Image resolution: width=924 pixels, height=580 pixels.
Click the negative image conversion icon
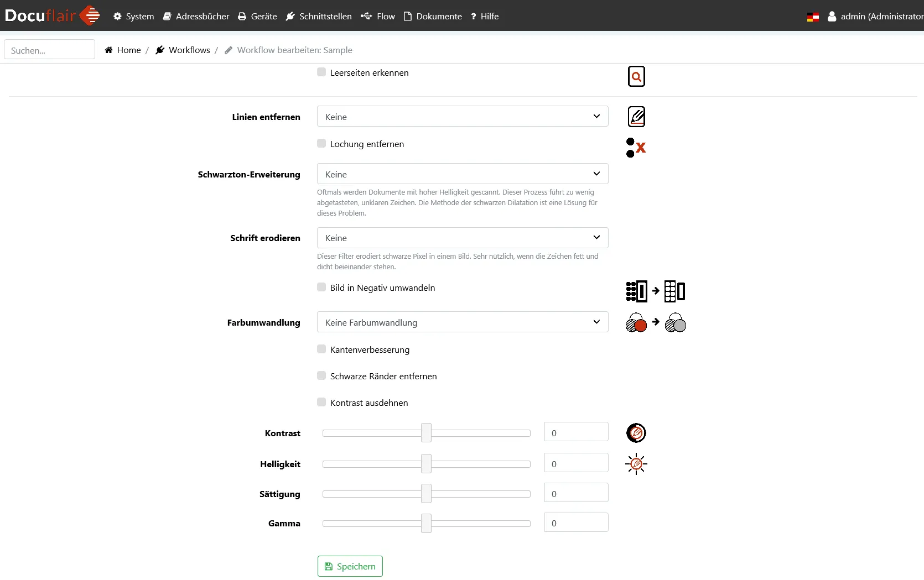[655, 291]
